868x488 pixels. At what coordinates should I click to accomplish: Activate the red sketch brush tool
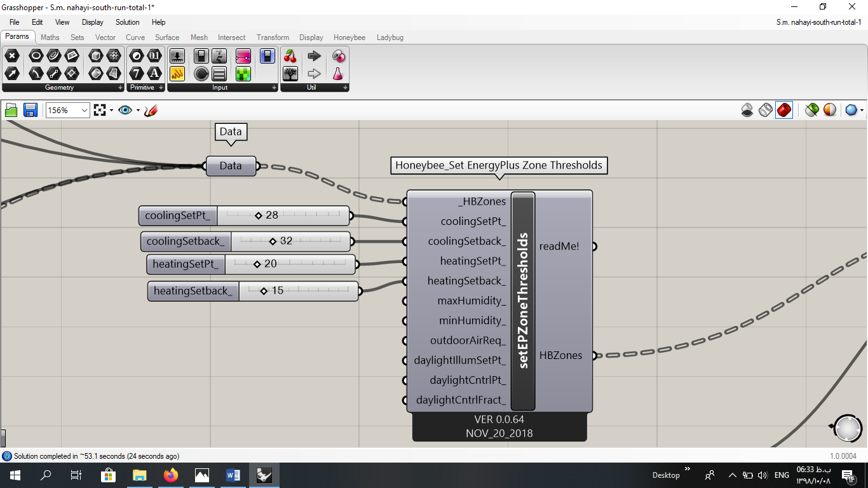tap(151, 111)
